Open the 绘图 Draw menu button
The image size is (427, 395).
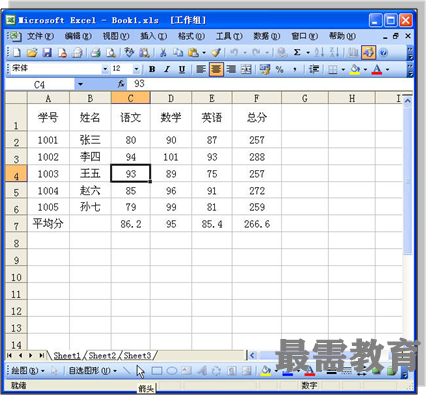[x=28, y=371]
